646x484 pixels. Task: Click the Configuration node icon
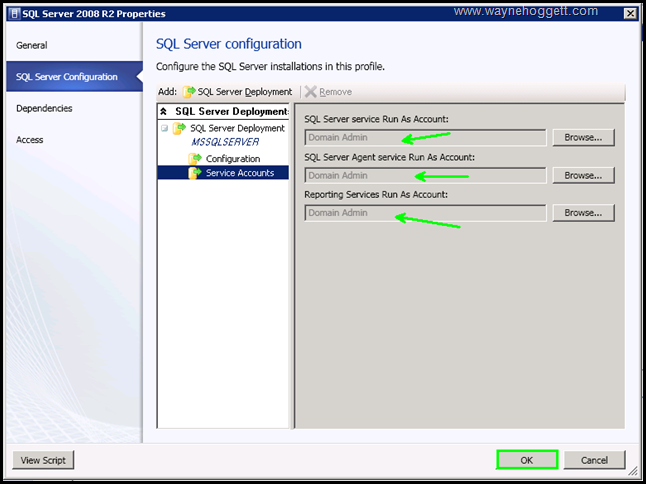point(195,159)
